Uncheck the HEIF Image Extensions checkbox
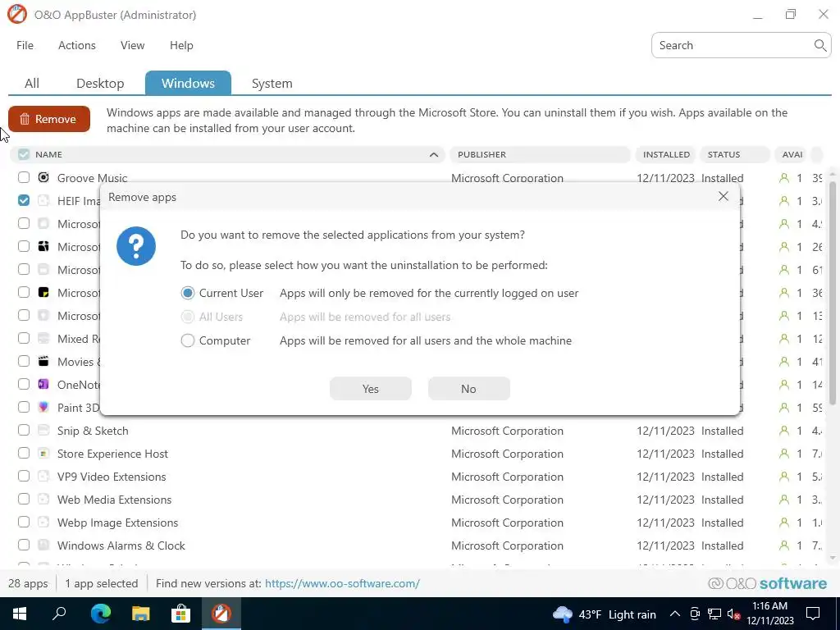Screen dimensions: 840x630 pyautogui.click(x=24, y=200)
